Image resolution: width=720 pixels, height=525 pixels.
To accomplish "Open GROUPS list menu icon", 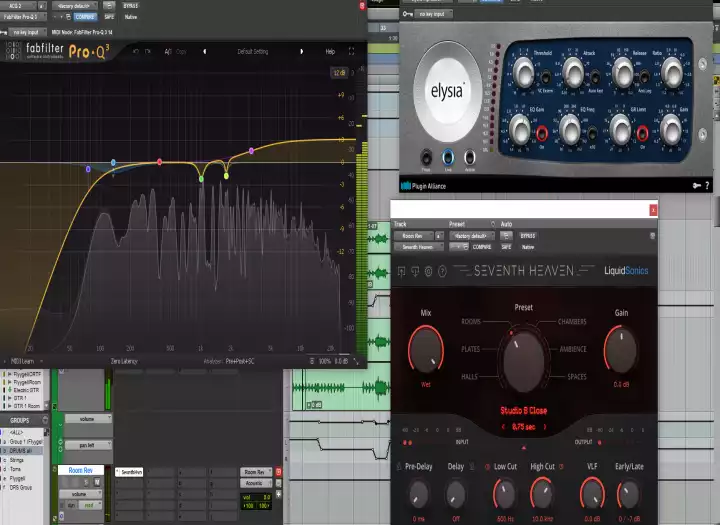I will (45, 420).
